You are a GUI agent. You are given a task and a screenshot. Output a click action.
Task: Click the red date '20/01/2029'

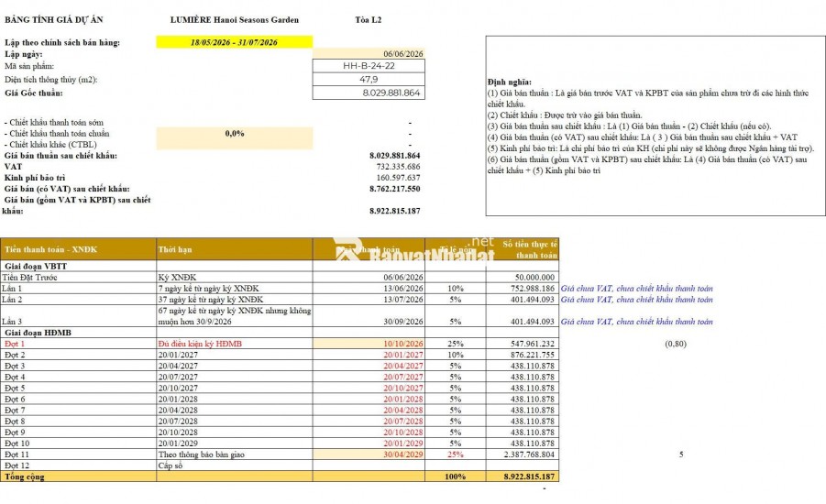[403, 443]
